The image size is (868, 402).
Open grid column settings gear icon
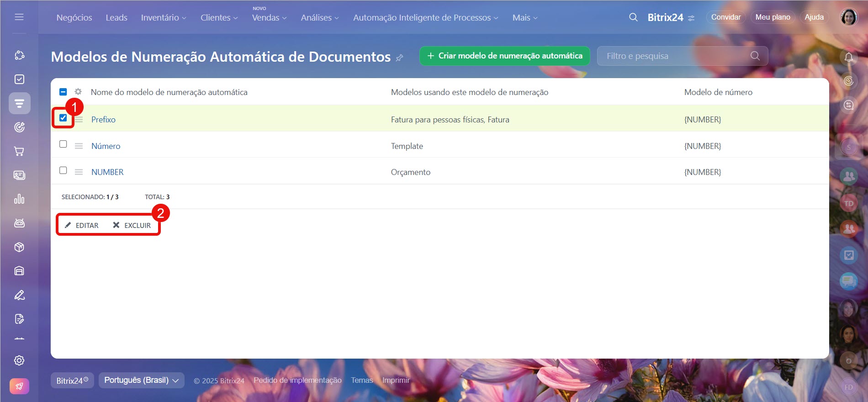pyautogui.click(x=78, y=92)
